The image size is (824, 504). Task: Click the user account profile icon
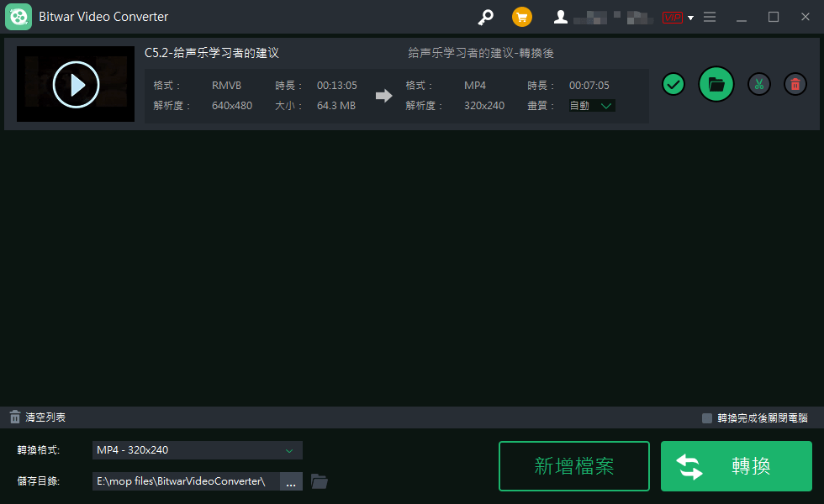click(x=561, y=17)
